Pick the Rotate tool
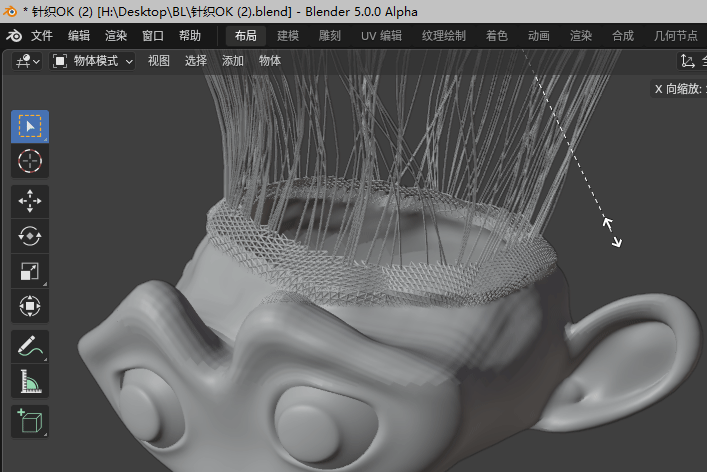Image resolution: width=707 pixels, height=472 pixels. [x=30, y=236]
